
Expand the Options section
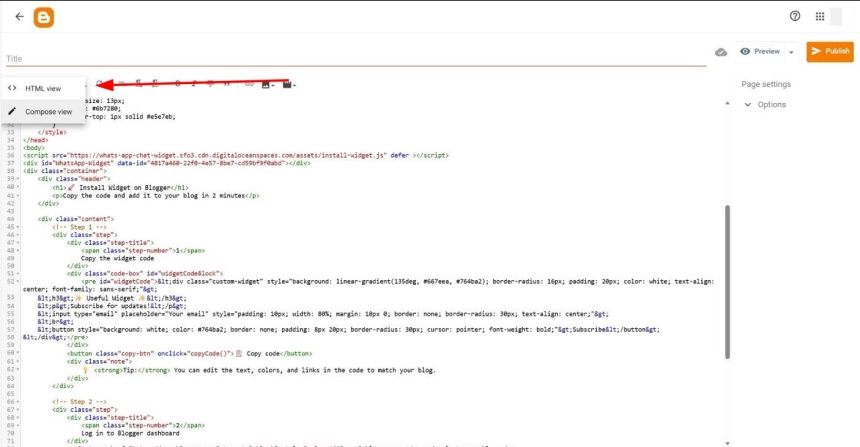click(x=765, y=105)
